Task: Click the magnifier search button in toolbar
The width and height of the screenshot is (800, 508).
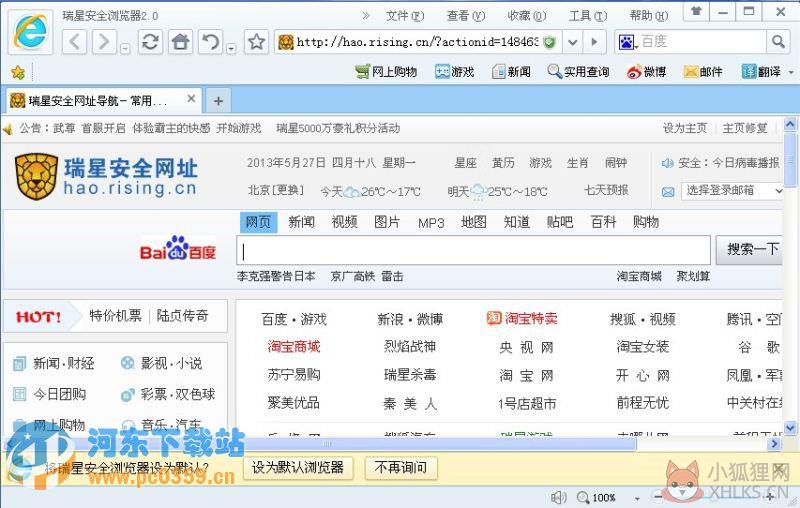Action: [778, 41]
